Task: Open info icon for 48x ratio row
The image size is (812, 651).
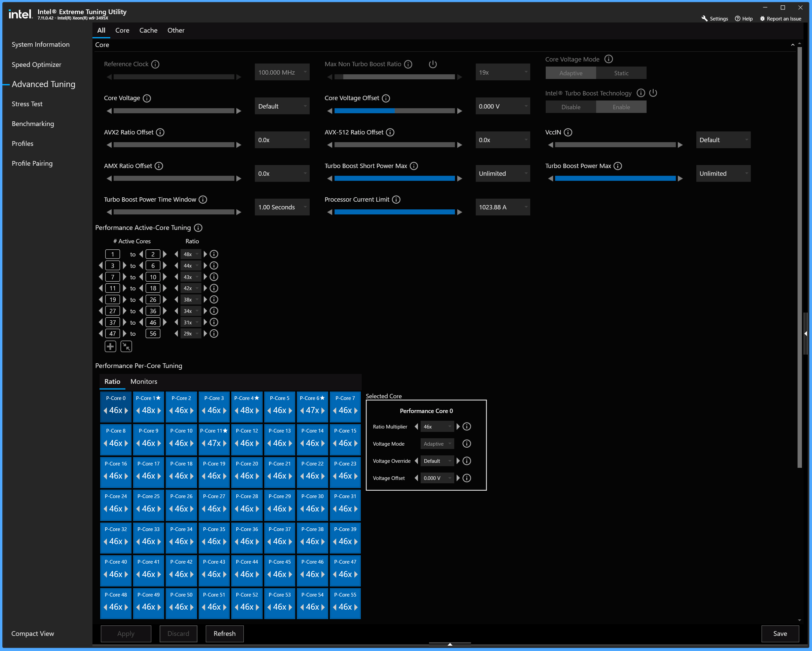Action: coord(214,254)
